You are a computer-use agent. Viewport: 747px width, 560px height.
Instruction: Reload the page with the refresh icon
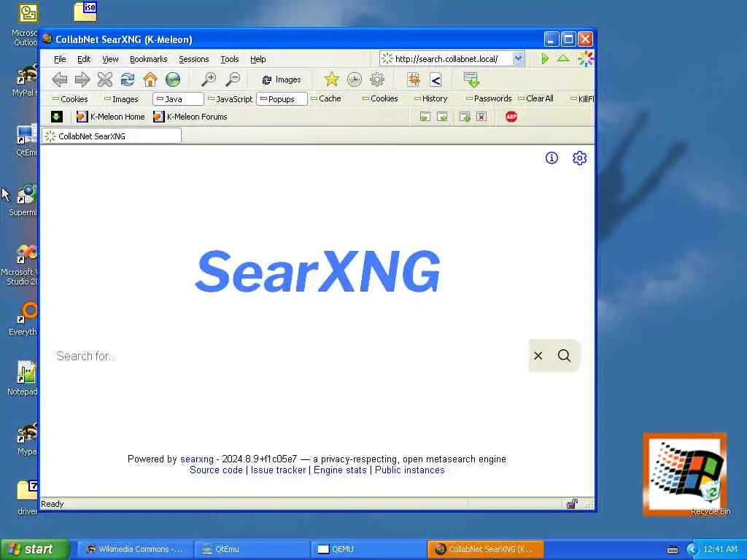click(x=127, y=79)
